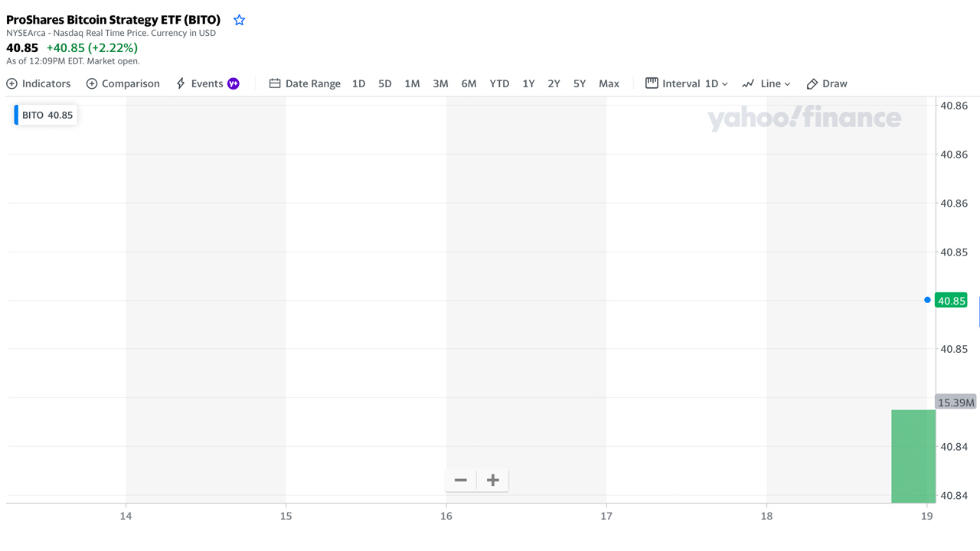Expand the Interval 1D dropdown

click(687, 83)
